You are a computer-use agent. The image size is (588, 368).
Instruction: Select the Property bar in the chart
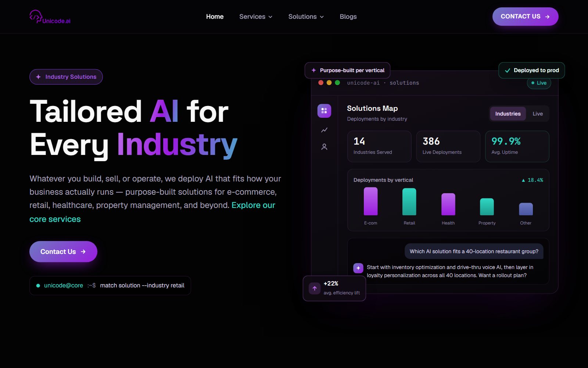click(487, 207)
